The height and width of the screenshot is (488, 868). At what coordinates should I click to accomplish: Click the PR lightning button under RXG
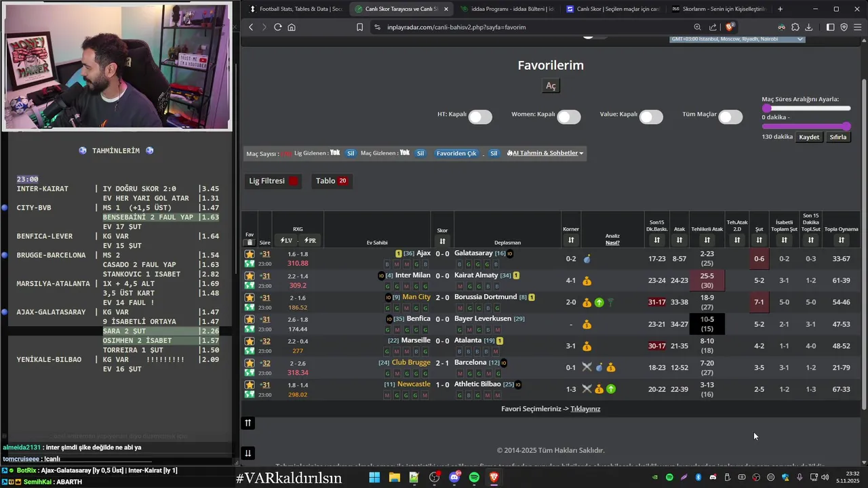310,241
